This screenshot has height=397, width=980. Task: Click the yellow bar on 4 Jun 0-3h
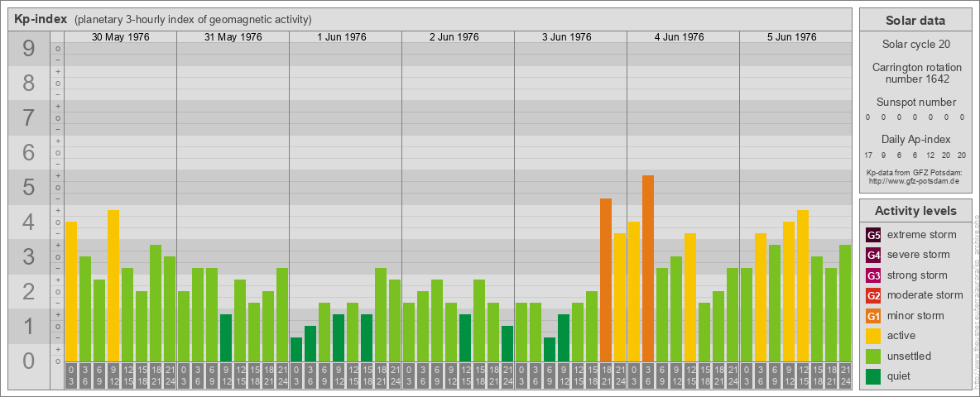[x=634, y=291]
